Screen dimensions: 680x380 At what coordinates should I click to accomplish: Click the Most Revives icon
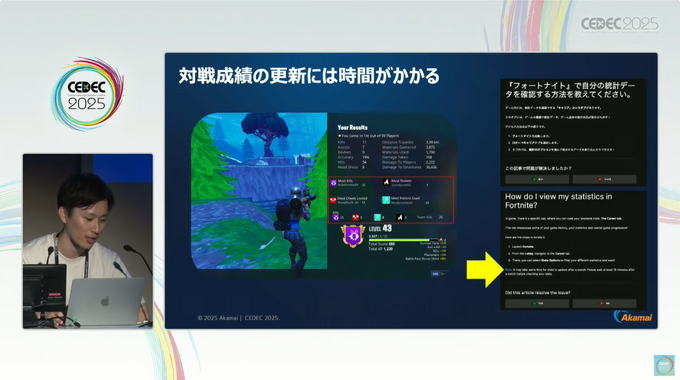(x=386, y=183)
